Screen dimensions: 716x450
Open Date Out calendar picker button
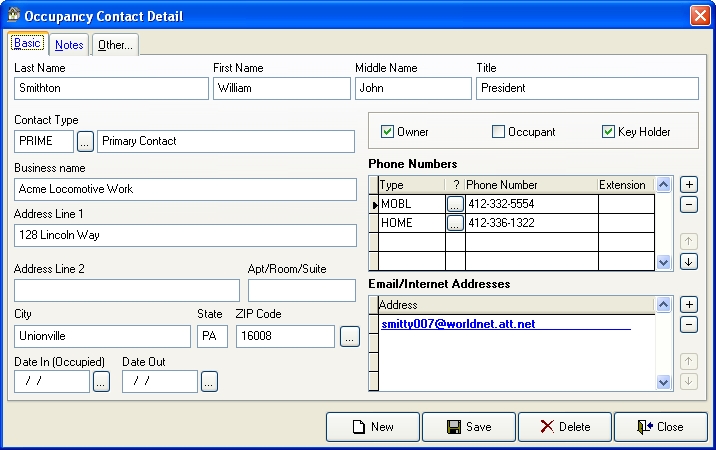coord(209,381)
